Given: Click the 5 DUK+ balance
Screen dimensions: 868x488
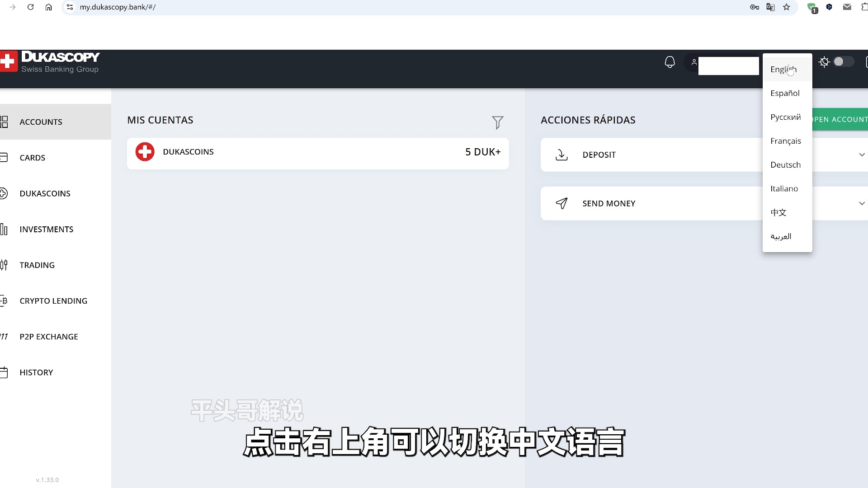Looking at the screenshot, I should (x=483, y=152).
